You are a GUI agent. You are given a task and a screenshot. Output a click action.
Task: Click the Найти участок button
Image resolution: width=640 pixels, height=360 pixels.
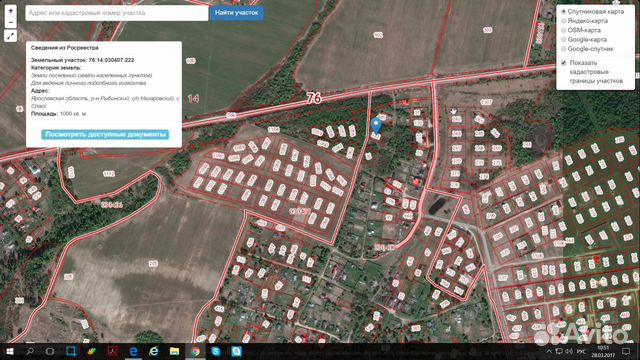pos(236,13)
